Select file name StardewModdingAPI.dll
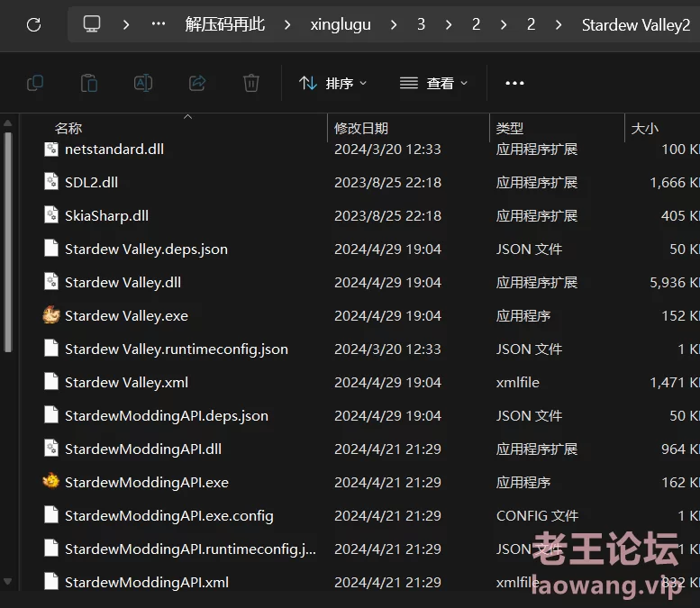700x608 pixels. 143,449
